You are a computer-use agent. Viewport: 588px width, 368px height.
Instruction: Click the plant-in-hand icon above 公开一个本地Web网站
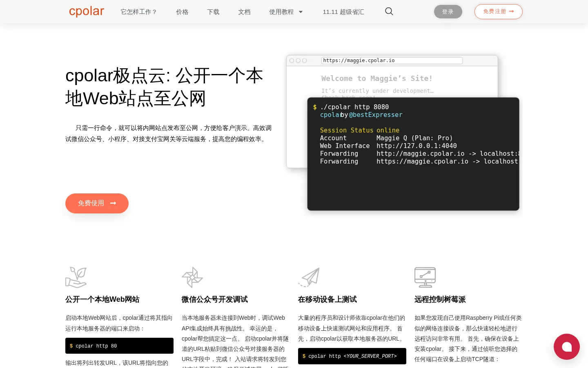pyautogui.click(x=76, y=277)
